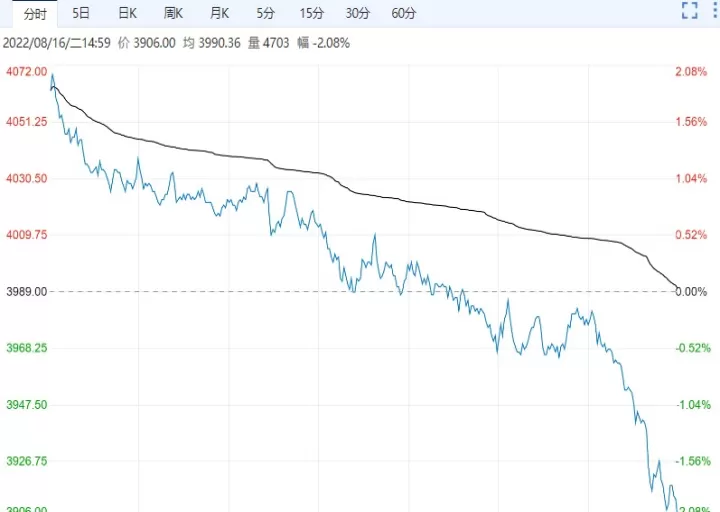Click the 4009.75 axis label
This screenshot has width=720, height=512.
(x=27, y=235)
